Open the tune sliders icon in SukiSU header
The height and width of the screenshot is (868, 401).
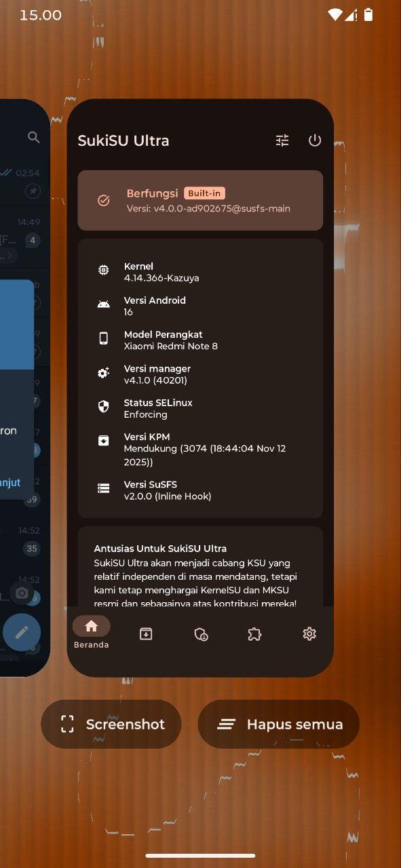coord(282,140)
